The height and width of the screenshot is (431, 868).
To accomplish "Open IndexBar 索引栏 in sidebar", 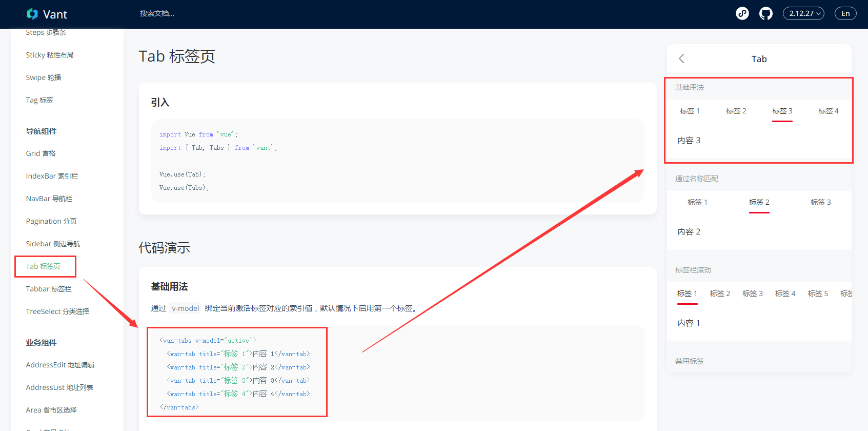I will (52, 176).
